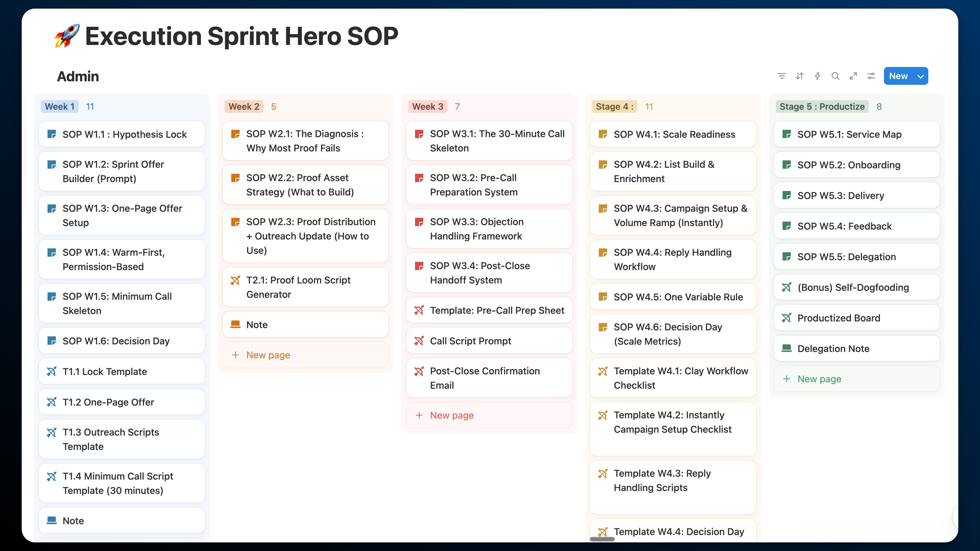Add New page in Week 3 column
Image resolution: width=980 pixels, height=551 pixels.
pos(452,415)
